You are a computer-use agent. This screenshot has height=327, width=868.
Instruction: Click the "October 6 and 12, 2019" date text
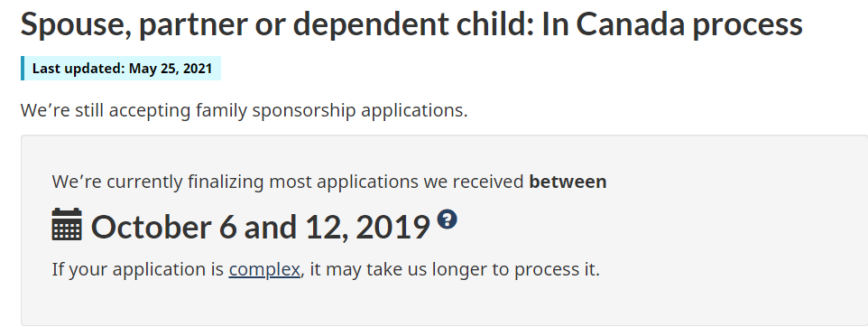pyautogui.click(x=260, y=227)
